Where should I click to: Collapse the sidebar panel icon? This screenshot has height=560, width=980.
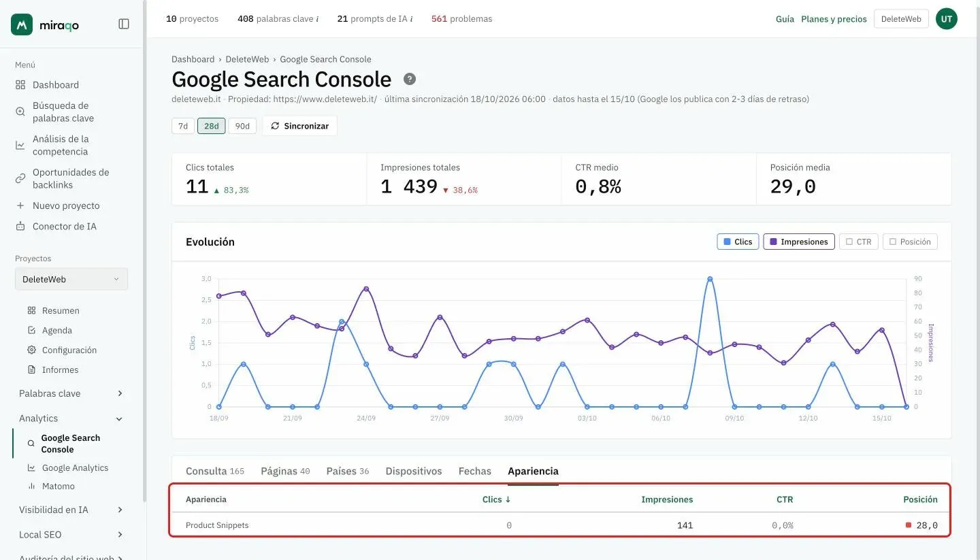pos(124,24)
